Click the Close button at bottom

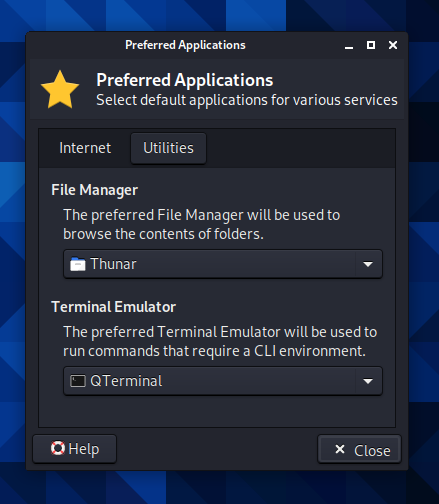[x=359, y=449]
